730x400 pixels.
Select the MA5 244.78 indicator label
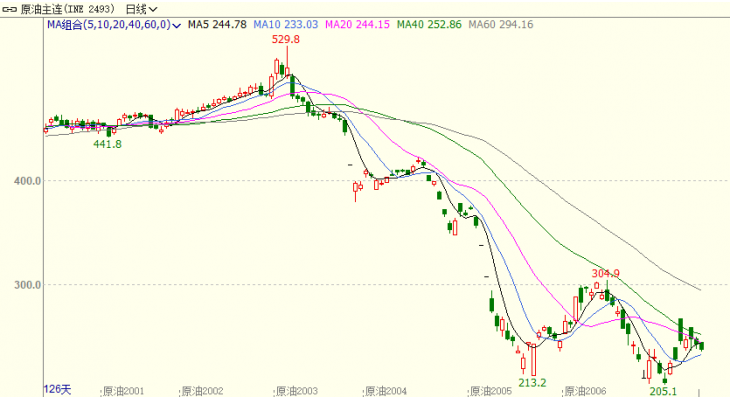pos(212,23)
